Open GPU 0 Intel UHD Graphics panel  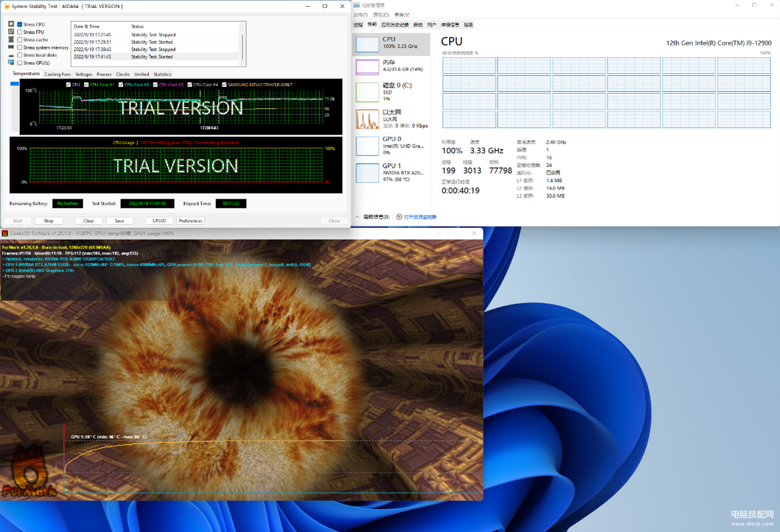click(391, 146)
